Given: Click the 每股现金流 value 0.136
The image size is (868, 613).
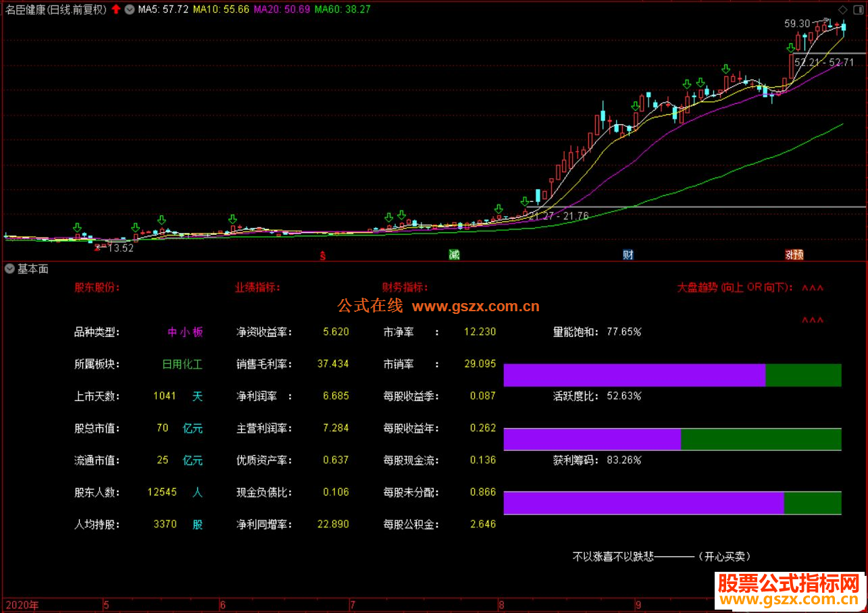Looking at the screenshot, I should click(483, 460).
